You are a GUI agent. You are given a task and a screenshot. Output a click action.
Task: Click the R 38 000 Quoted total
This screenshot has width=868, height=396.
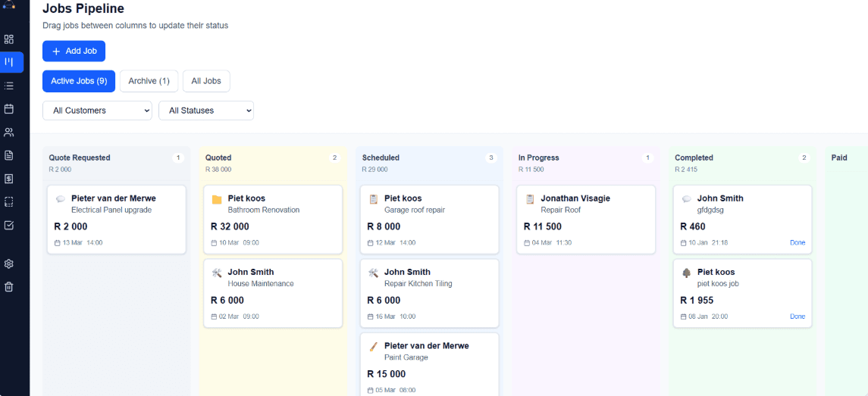pos(218,170)
